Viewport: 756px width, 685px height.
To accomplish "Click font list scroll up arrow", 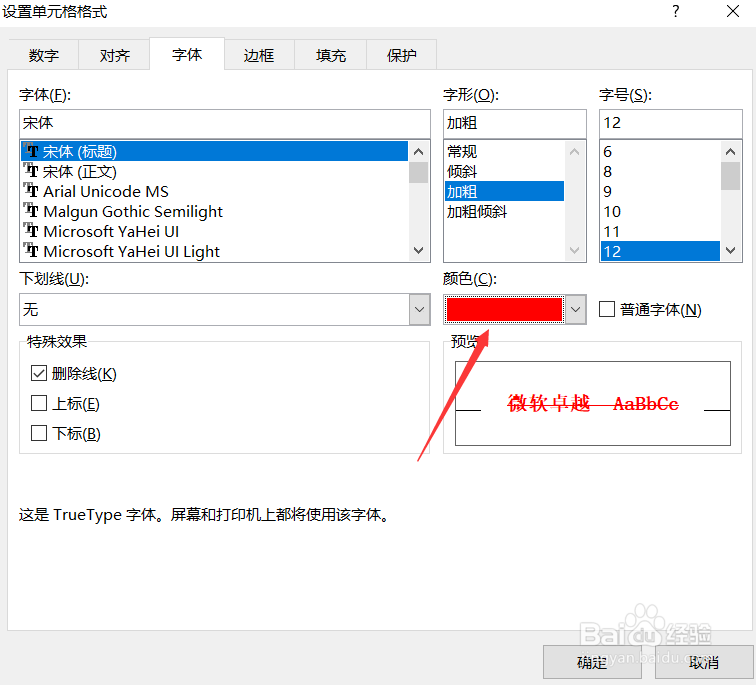I will pos(418,152).
